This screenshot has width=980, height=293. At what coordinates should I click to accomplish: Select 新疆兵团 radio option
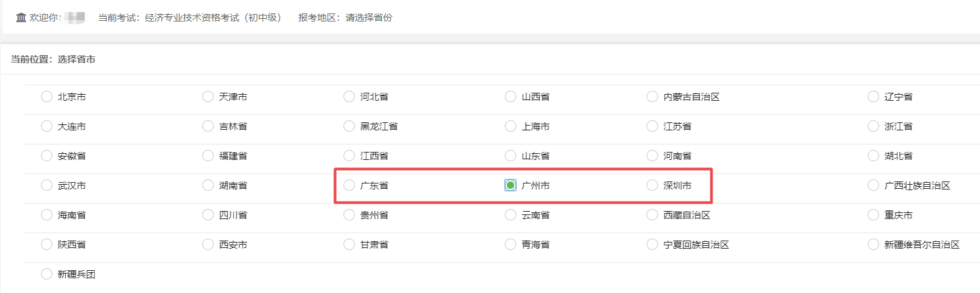[46, 274]
